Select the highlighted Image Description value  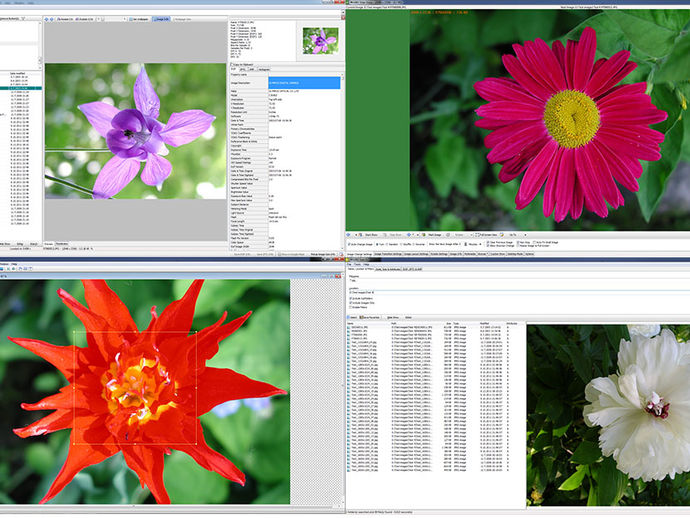click(304, 83)
